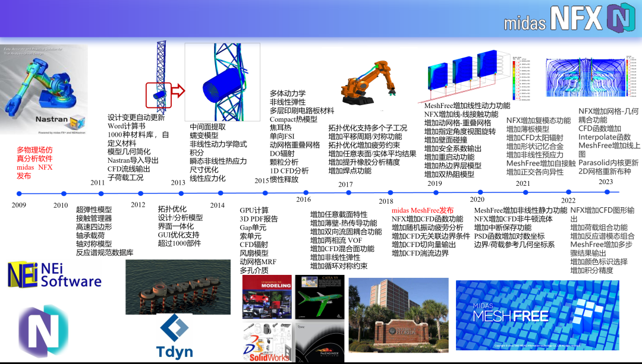Click the text '动网格MRF'
Image resolution: width=642 pixels, height=364 pixels.
point(259,262)
